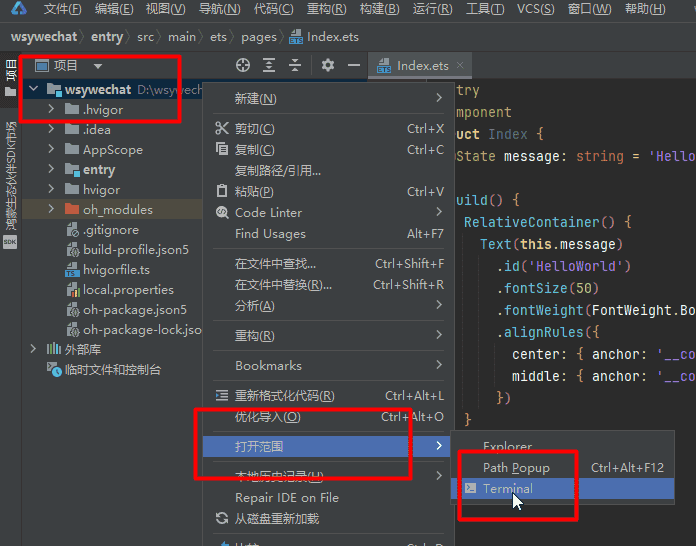Expand the hvigor folder
The image size is (696, 546).
[x=51, y=189]
